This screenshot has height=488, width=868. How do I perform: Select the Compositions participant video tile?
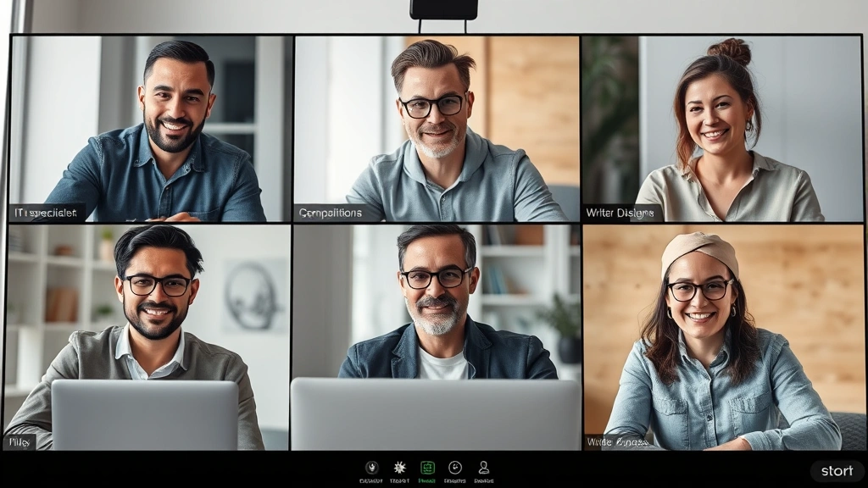point(432,127)
